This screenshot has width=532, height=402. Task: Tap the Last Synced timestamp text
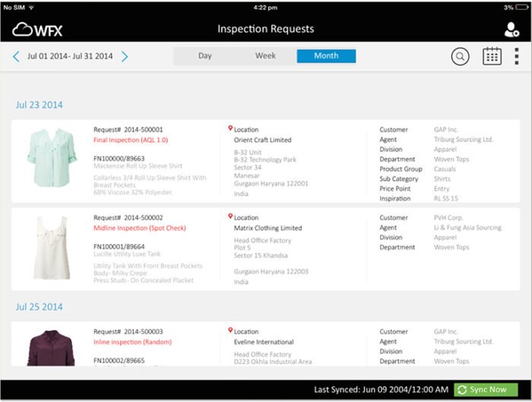[381, 389]
